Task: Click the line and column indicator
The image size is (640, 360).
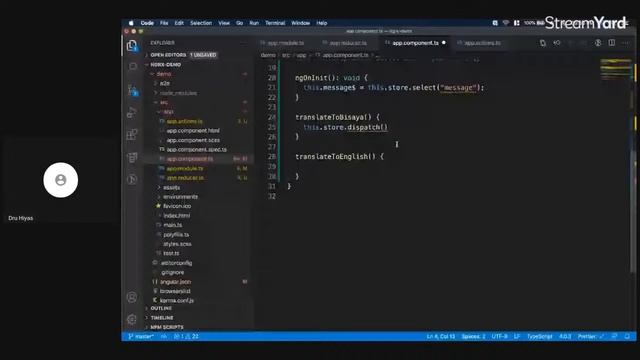Action: pos(440,336)
